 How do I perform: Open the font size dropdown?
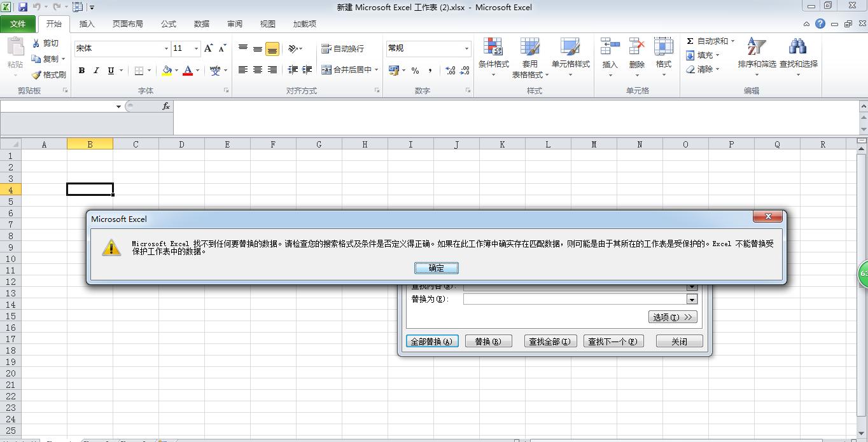click(x=195, y=48)
